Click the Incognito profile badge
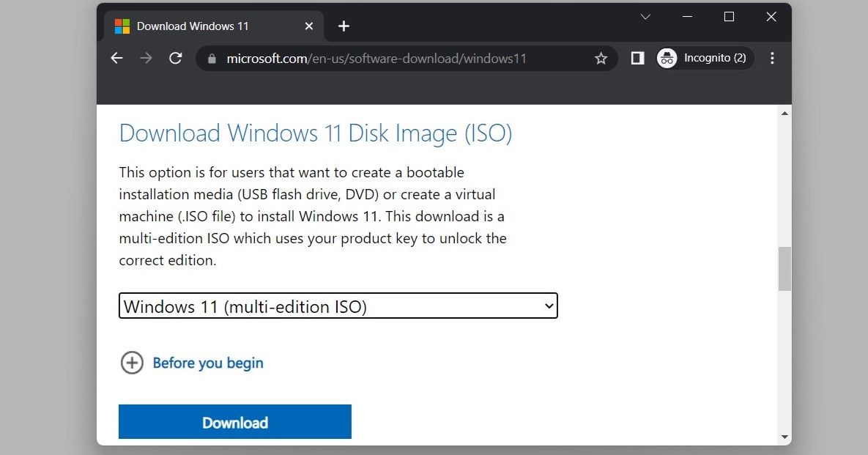 [702, 58]
